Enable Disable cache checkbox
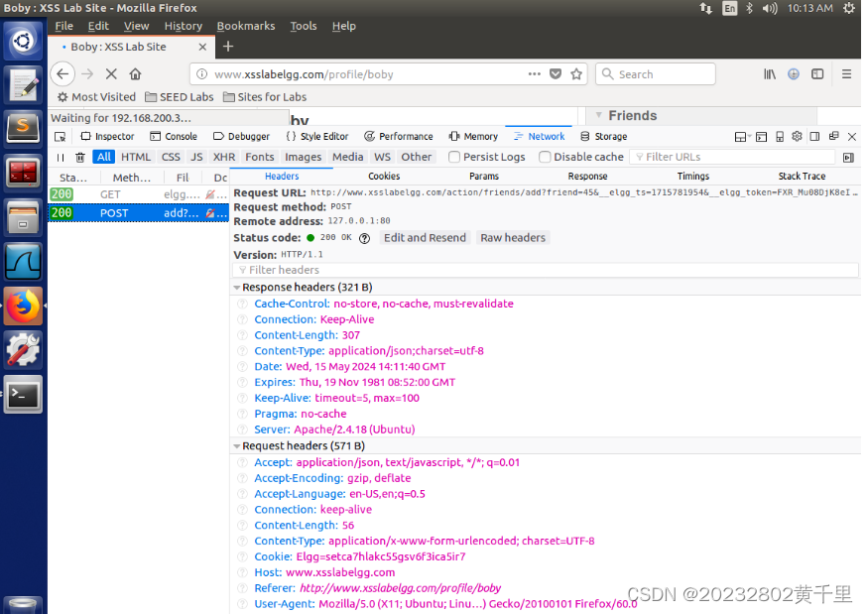 coord(545,157)
